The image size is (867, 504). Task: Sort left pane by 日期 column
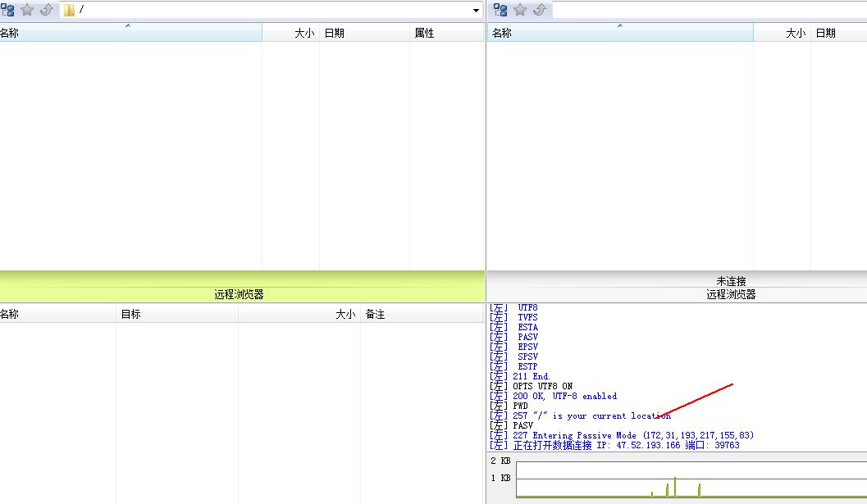[x=364, y=34]
